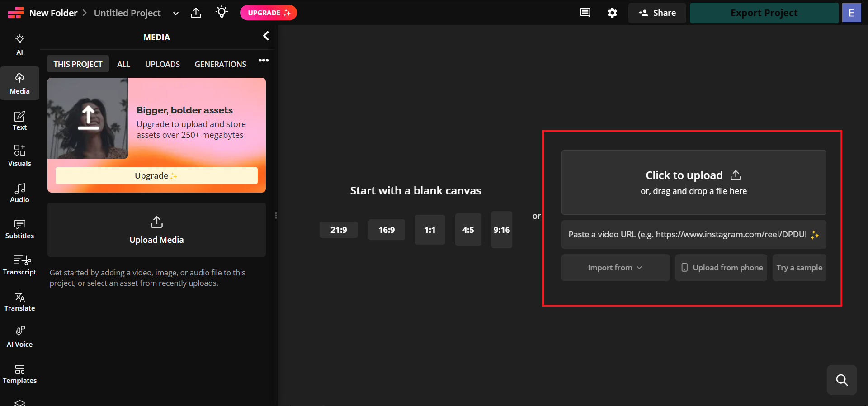
Task: Click the lightbulb tips icon in the header
Action: point(222,12)
